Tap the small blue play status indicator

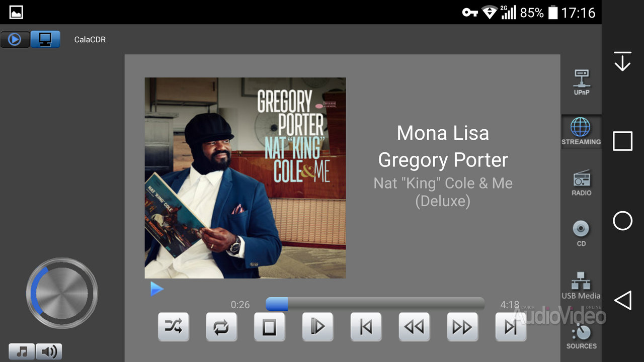tap(157, 289)
